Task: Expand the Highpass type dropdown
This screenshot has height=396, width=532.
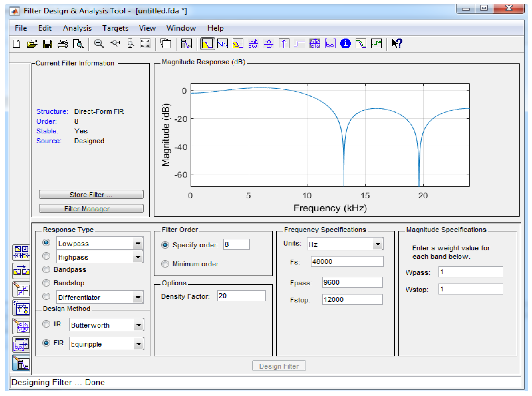Action: (x=138, y=257)
